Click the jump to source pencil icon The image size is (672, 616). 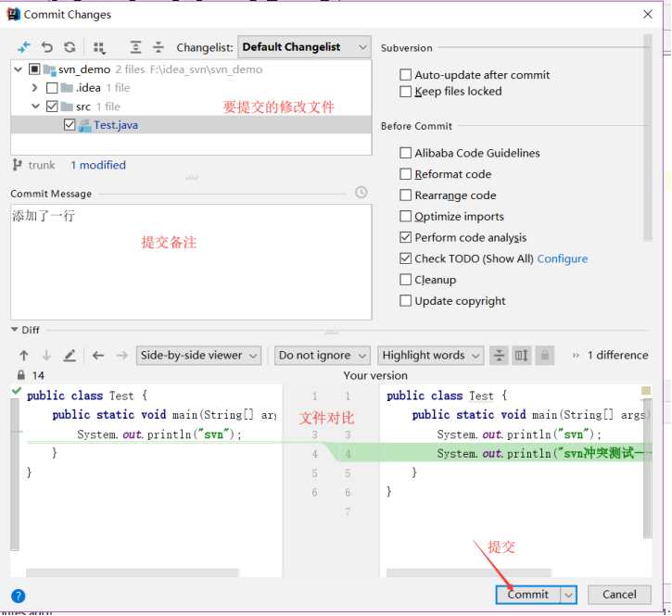click(x=70, y=355)
